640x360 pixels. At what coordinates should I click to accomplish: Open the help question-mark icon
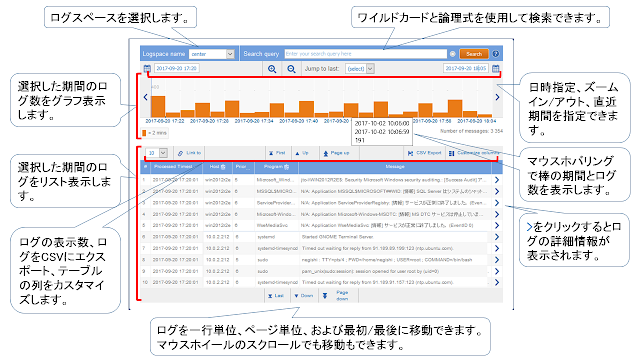pyautogui.click(x=496, y=54)
